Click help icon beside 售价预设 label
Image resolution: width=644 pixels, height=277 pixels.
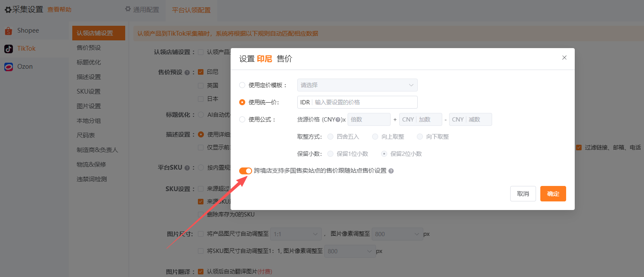(187, 73)
